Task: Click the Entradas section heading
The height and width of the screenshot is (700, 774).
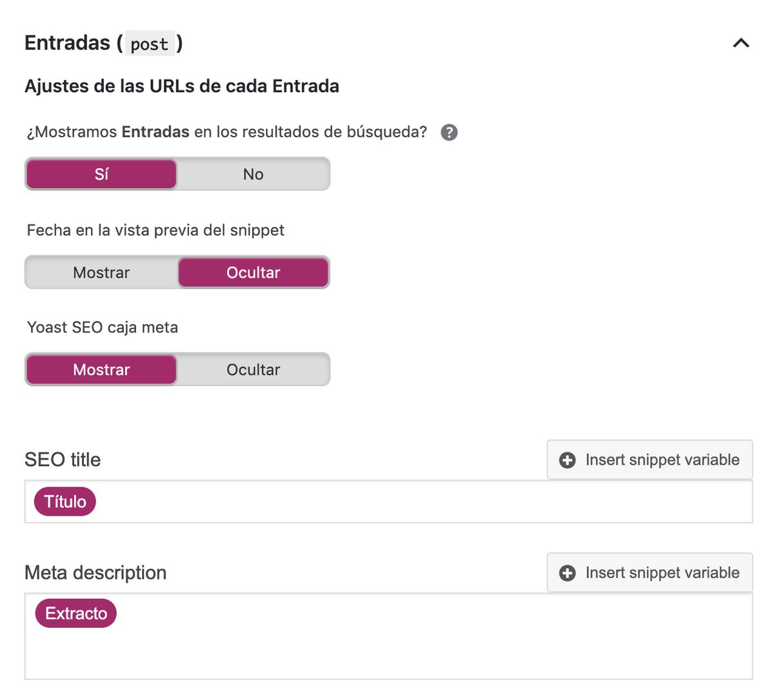Action: tap(68, 43)
